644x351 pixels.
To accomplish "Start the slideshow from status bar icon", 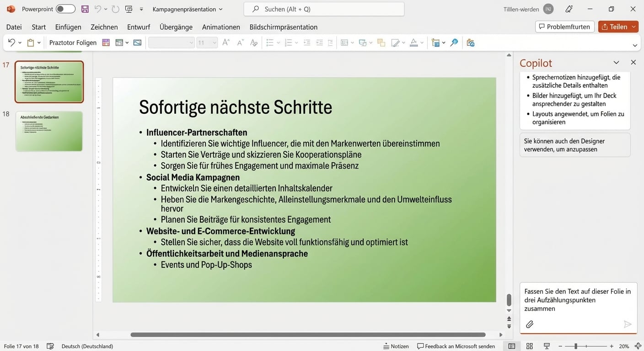I will tap(546, 346).
